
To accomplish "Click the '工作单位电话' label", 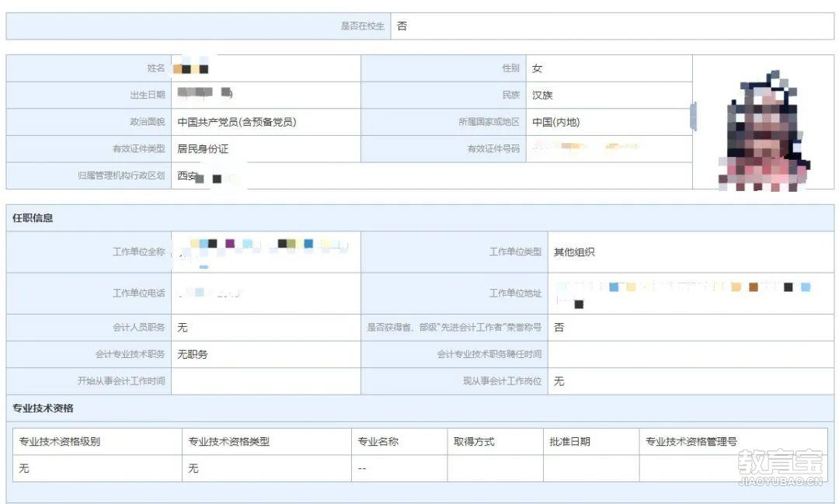I will pos(138,293).
